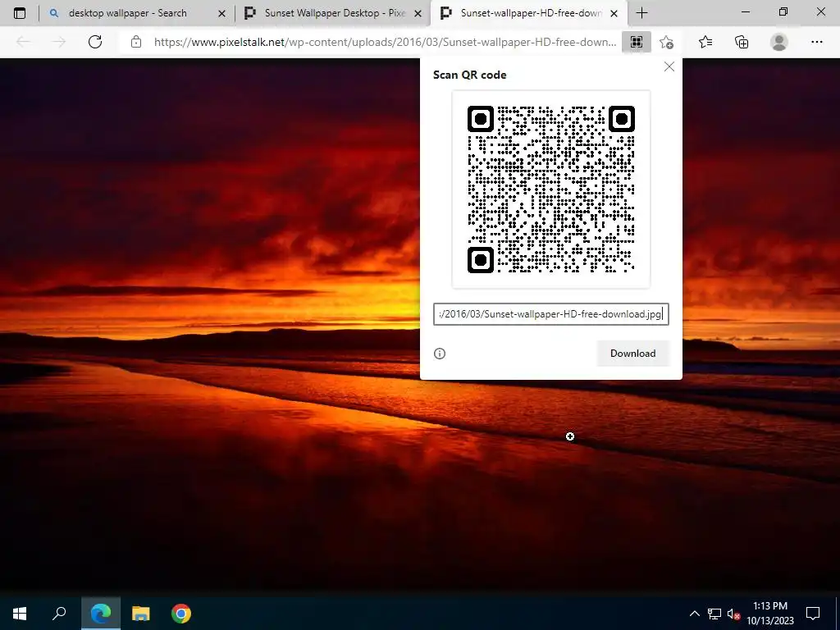
Task: Close the active Sunset-wallpaper-HD tab
Action: [x=614, y=13]
